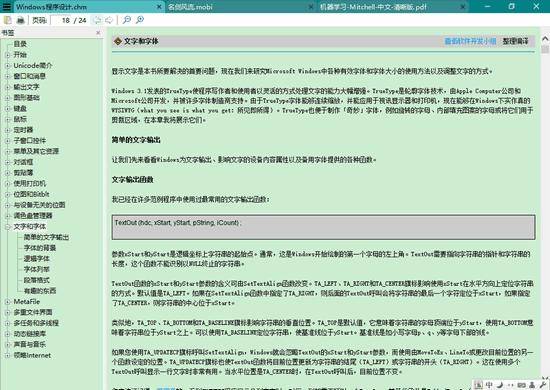Close the 书签 bookmark panel
The height and width of the screenshot is (390, 550).
click(98, 33)
